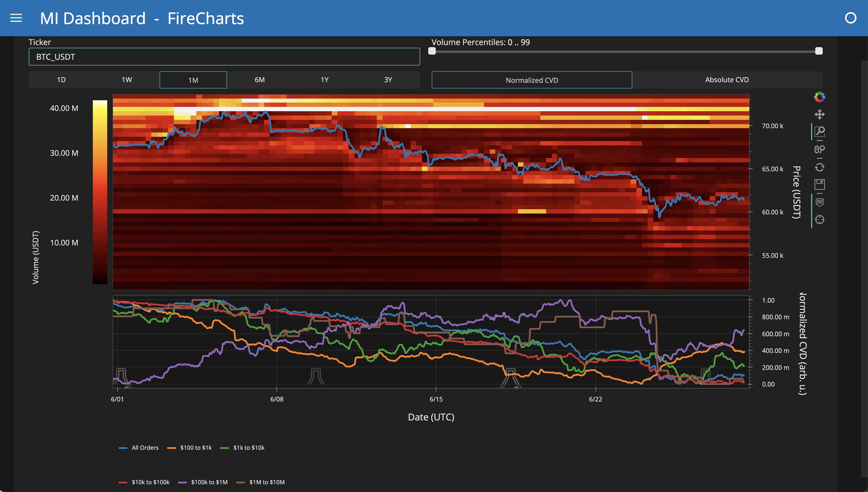
Task: Open the BTC_USDT ticker selector
Action: (x=224, y=57)
